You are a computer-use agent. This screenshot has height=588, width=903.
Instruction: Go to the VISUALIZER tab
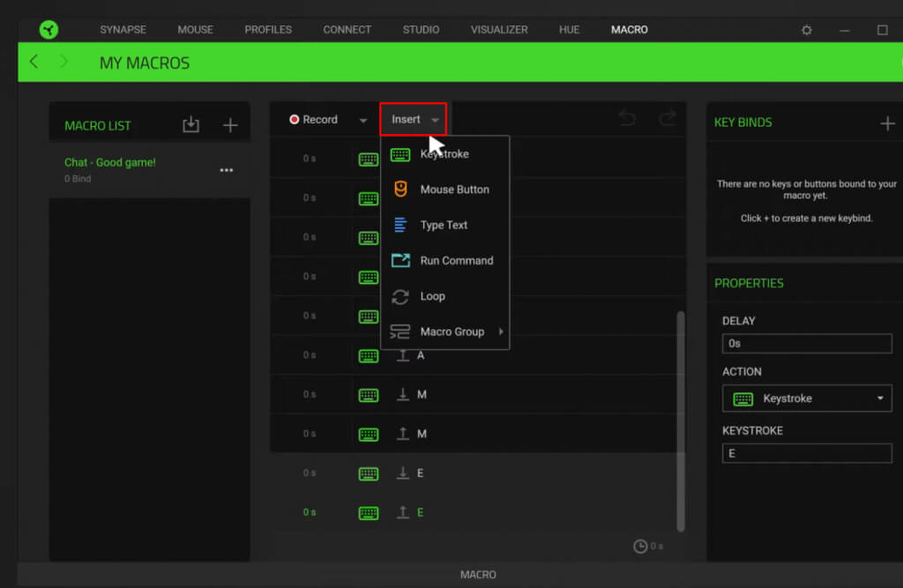pos(499,29)
